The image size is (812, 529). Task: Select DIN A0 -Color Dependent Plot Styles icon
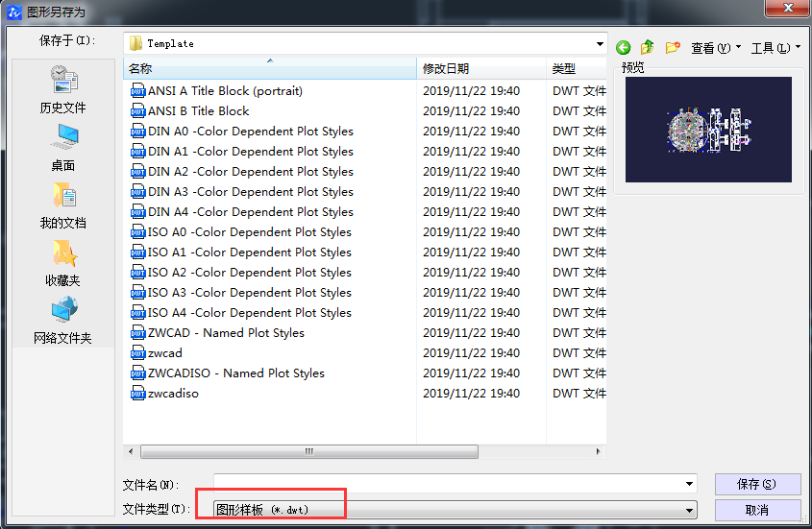tap(137, 132)
